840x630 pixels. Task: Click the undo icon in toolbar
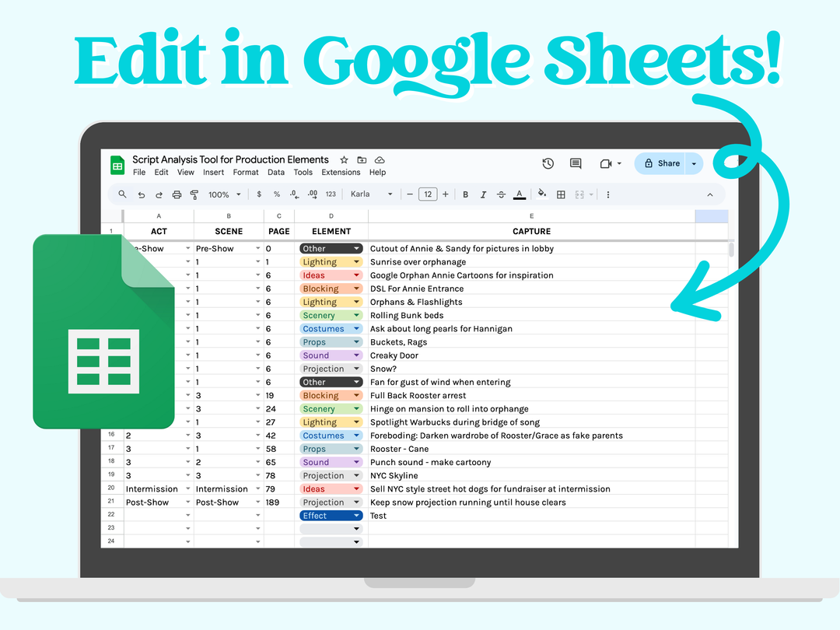(141, 194)
